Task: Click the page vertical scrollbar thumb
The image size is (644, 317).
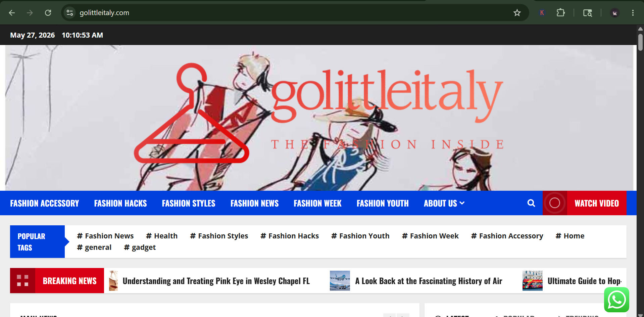Action: coord(640,42)
